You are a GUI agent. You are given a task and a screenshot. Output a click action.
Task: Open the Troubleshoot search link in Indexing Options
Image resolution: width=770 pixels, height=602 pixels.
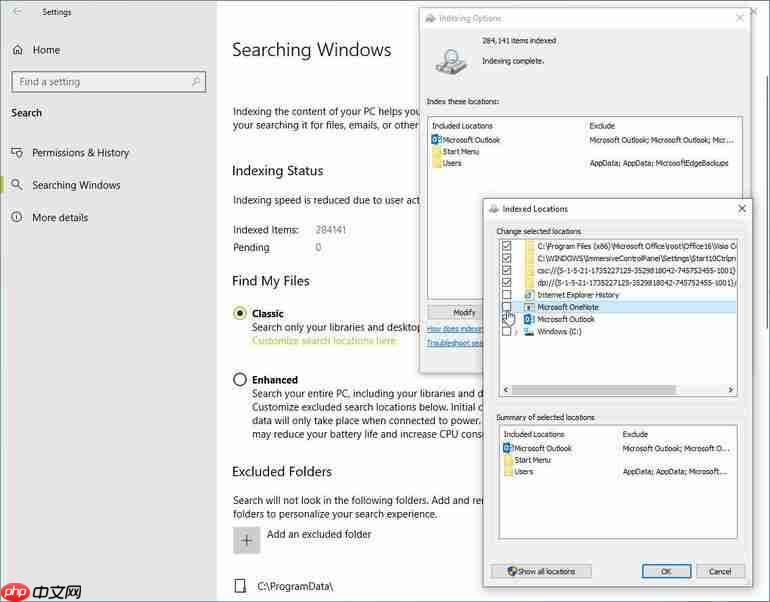[x=455, y=343]
